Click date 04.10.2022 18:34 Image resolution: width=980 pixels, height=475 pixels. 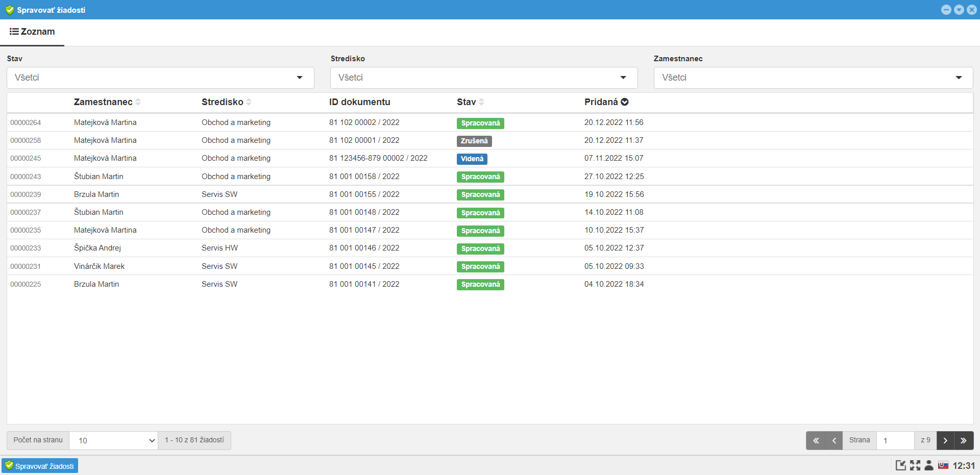tap(614, 284)
